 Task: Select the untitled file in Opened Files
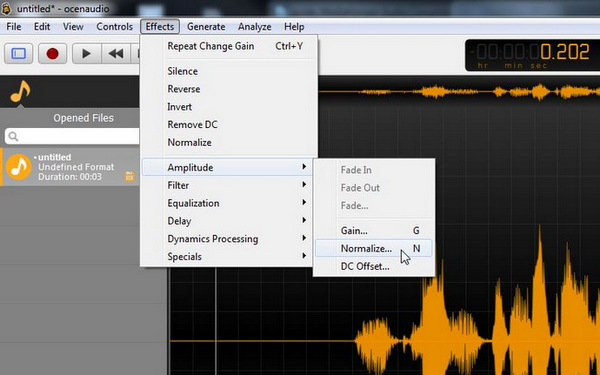click(71, 167)
